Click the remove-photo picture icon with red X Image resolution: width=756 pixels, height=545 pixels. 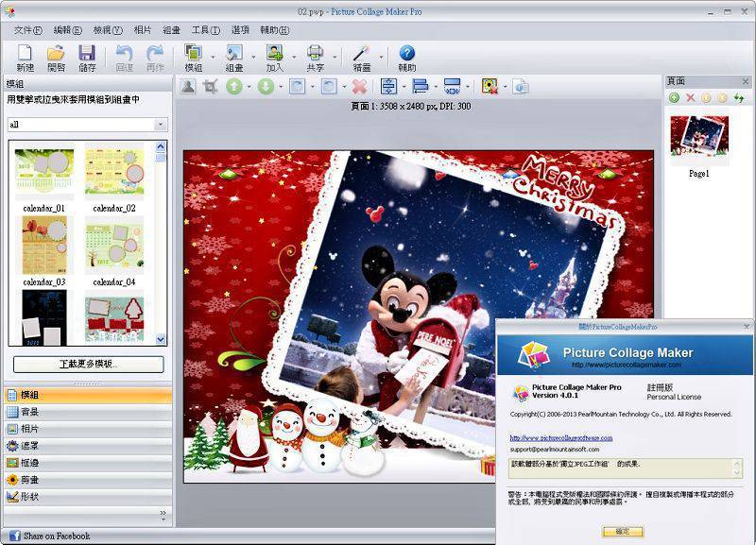point(490,87)
